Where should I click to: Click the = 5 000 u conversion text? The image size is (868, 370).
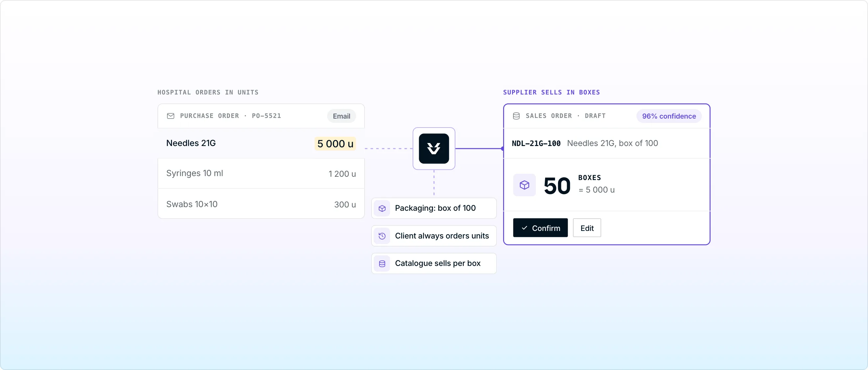click(596, 190)
